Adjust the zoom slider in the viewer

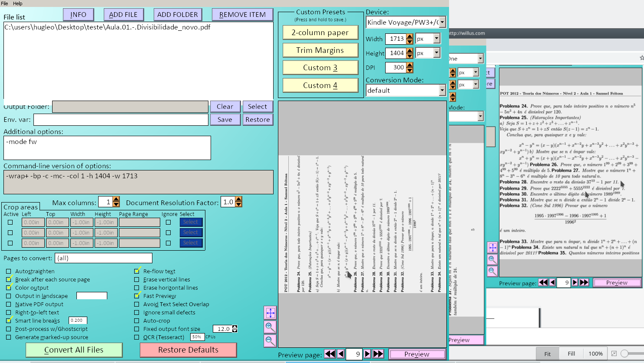click(x=624, y=353)
